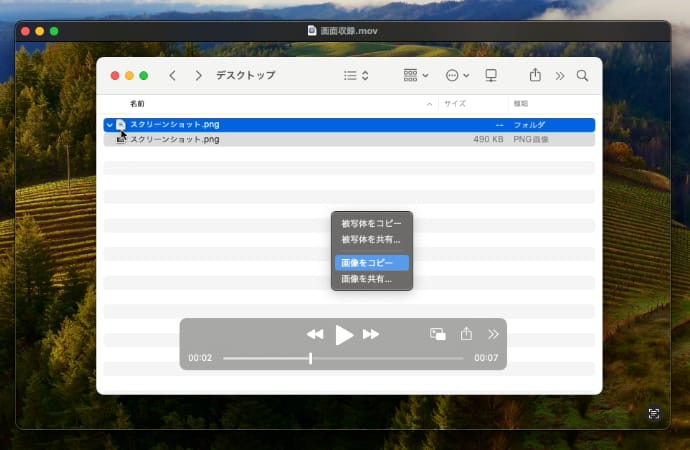Open the grouping options dropdown
Viewport: 690px width, 450px height.
click(x=415, y=75)
